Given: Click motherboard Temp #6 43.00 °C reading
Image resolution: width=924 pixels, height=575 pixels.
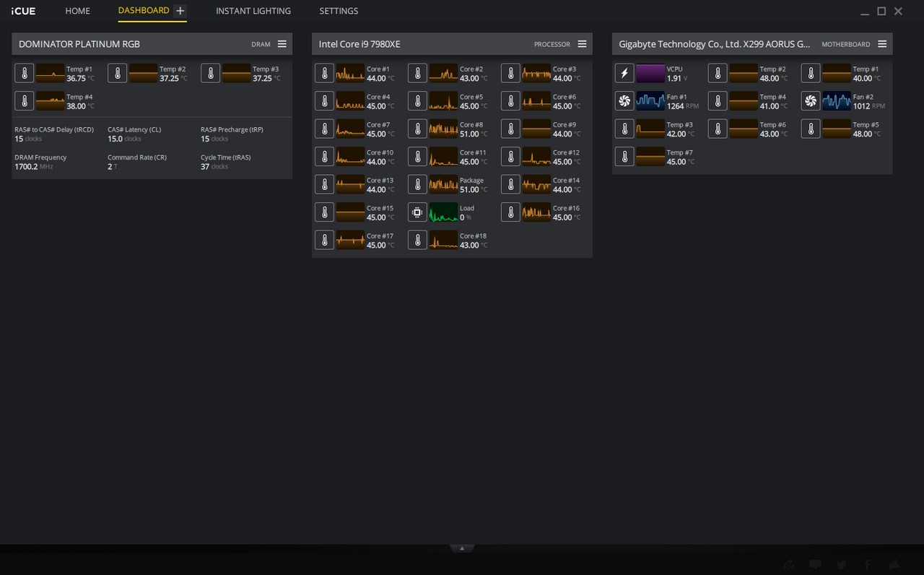Looking at the screenshot, I should (774, 134).
